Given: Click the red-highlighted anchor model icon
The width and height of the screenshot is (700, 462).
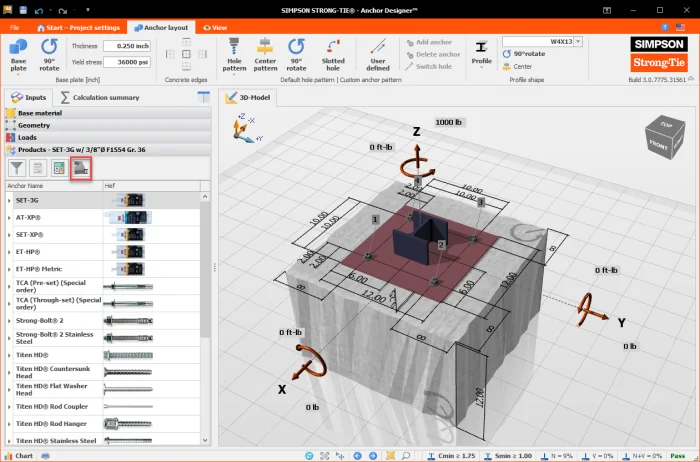Looking at the screenshot, I should tap(81, 168).
